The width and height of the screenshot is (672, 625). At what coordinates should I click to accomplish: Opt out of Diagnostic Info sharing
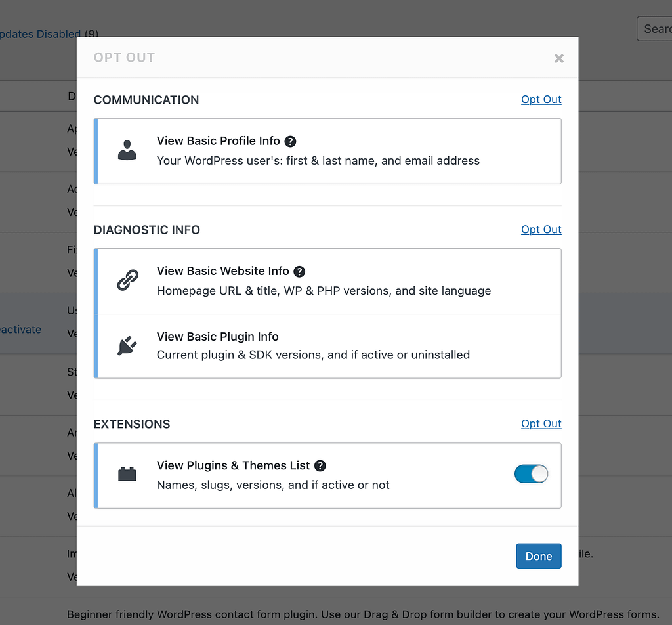[x=541, y=229]
